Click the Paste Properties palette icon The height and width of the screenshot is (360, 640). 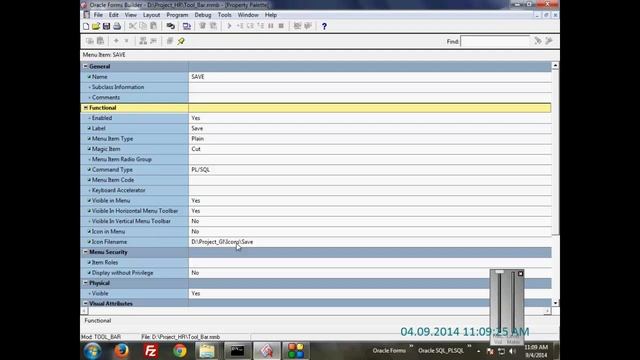tap(100, 41)
